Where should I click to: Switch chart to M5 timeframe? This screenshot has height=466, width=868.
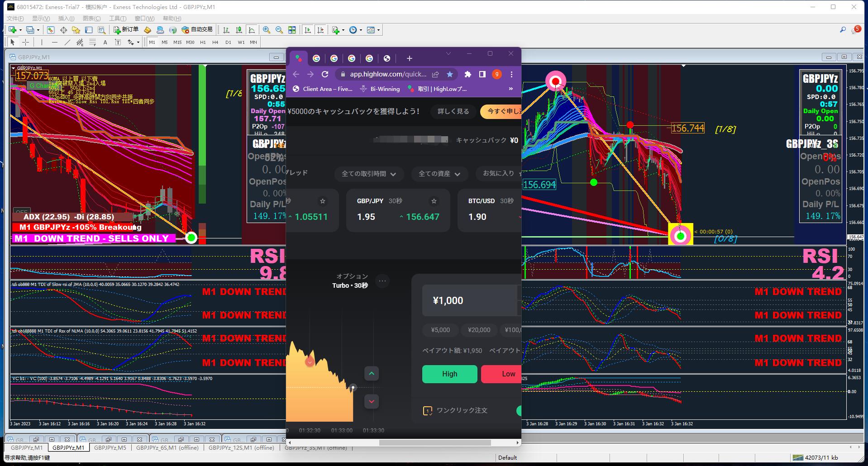click(x=165, y=42)
